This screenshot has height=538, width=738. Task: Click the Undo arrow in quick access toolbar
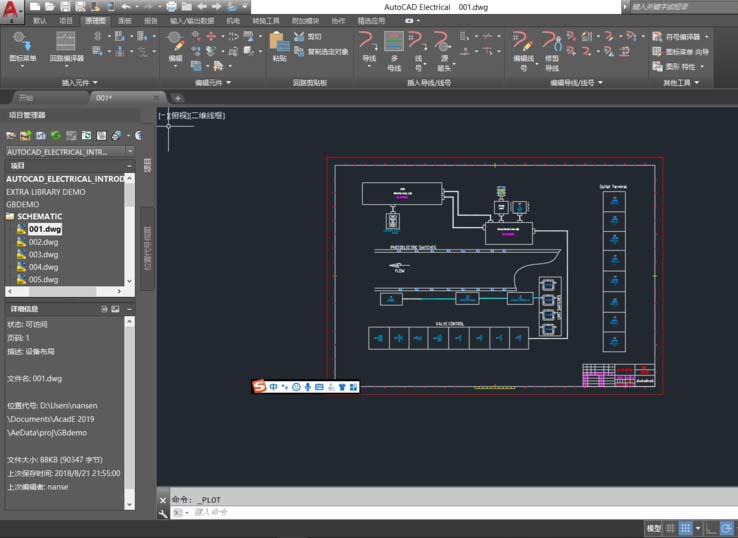point(126,7)
